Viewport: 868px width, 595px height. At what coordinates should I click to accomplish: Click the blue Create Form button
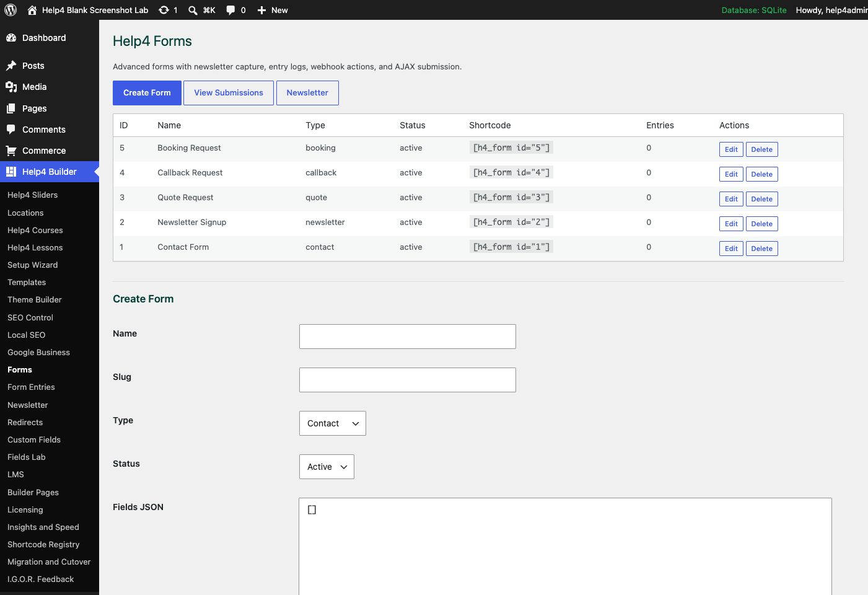point(147,93)
